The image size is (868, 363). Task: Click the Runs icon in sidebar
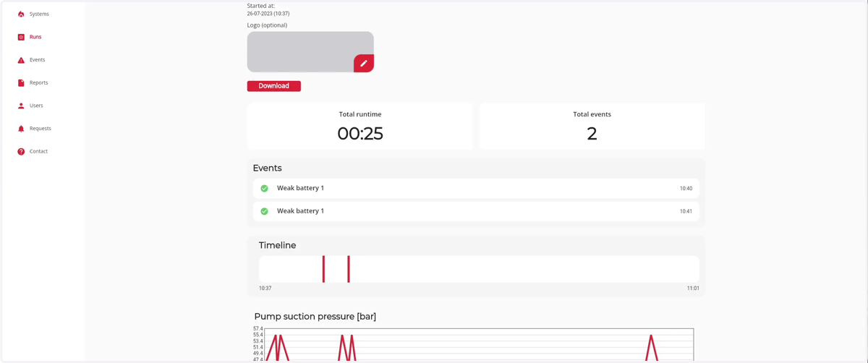pyautogui.click(x=21, y=37)
